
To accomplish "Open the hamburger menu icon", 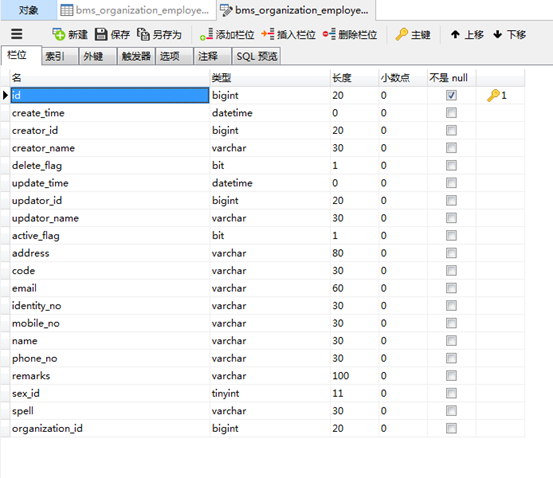I will [x=17, y=34].
